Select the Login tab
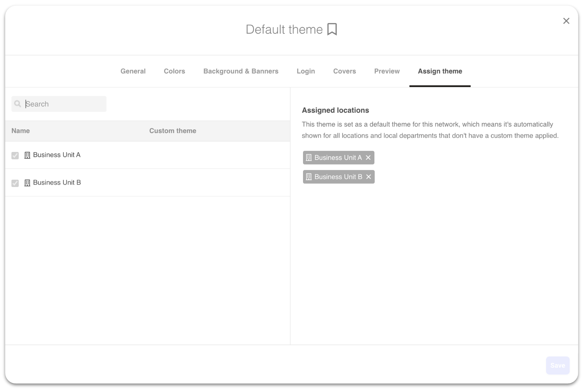 pyautogui.click(x=306, y=71)
